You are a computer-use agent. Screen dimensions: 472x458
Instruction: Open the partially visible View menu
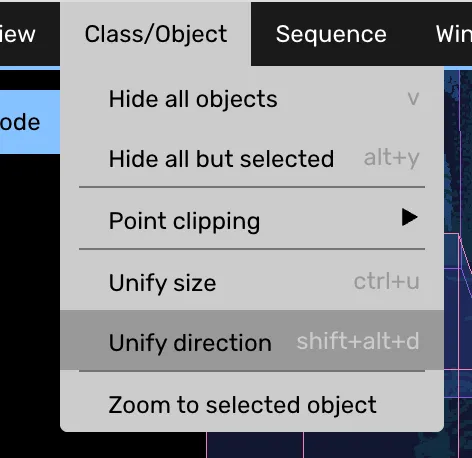click(x=17, y=34)
